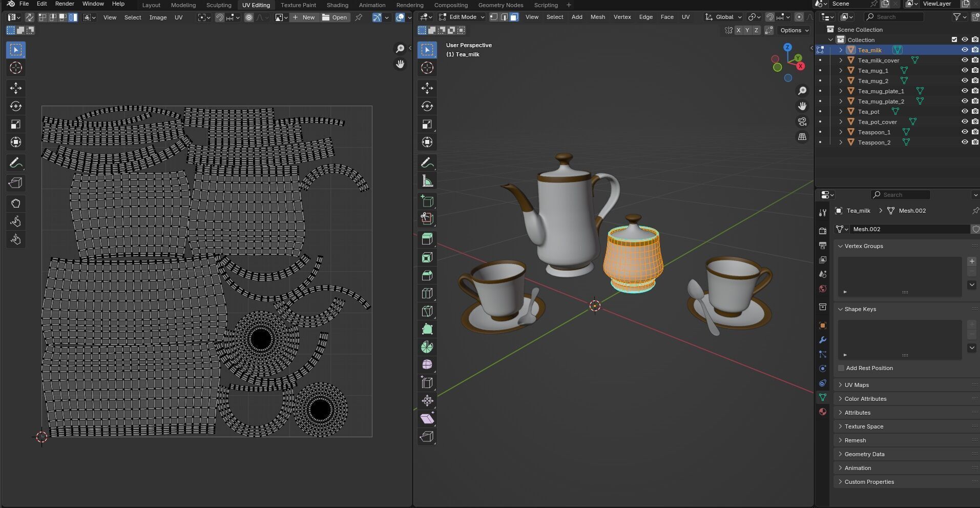Screen dimensions: 980x508
Task: Hide Tea_pot in viewport
Action: pos(965,112)
